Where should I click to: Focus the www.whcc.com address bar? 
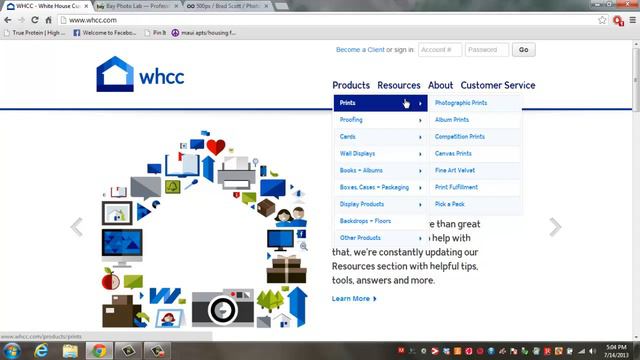click(327, 20)
